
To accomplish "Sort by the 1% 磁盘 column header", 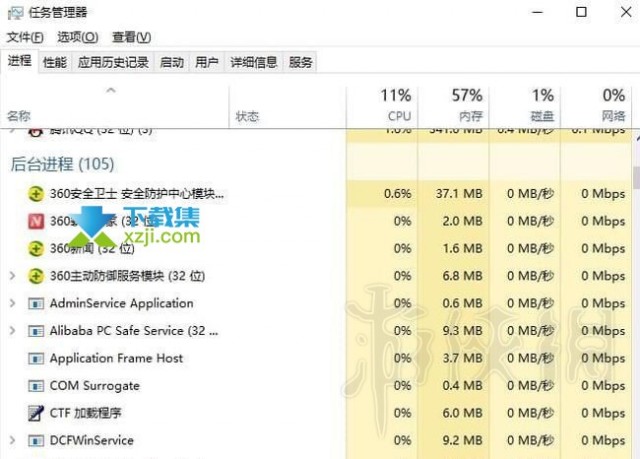I will coord(524,107).
